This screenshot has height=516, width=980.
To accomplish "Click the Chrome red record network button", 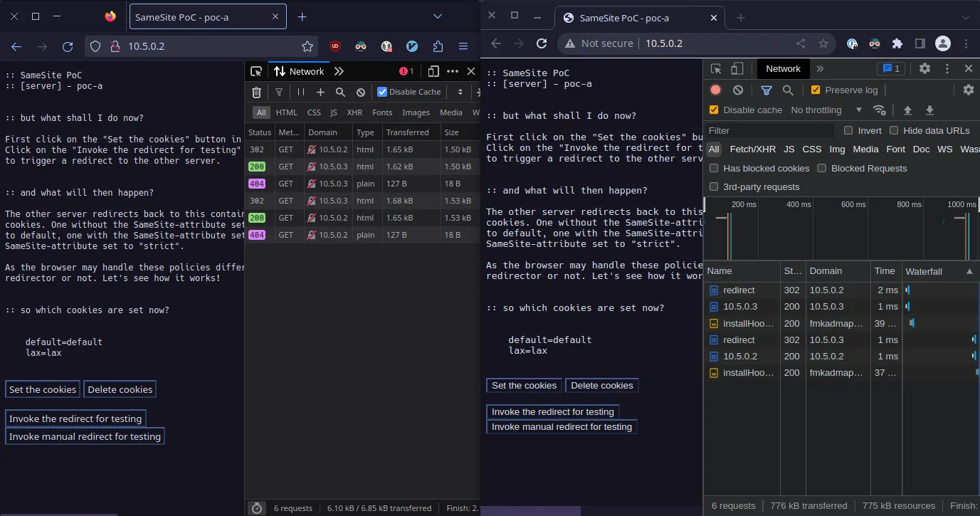I will (716, 90).
